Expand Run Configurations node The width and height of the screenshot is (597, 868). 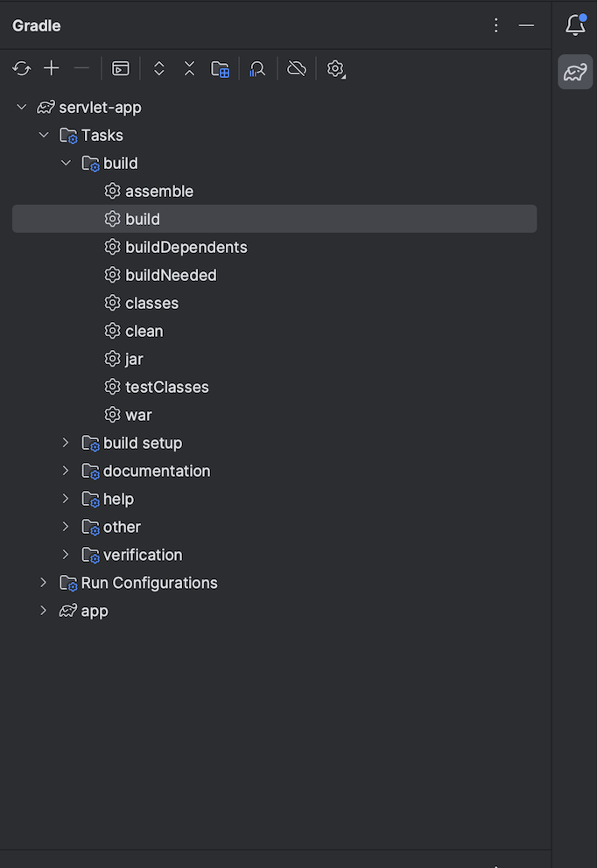43,583
